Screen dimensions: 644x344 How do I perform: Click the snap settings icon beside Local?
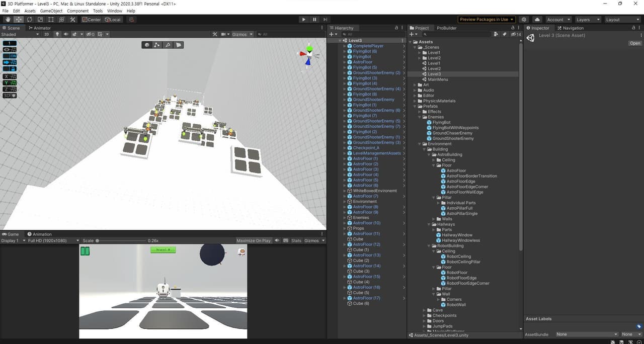[x=132, y=20]
